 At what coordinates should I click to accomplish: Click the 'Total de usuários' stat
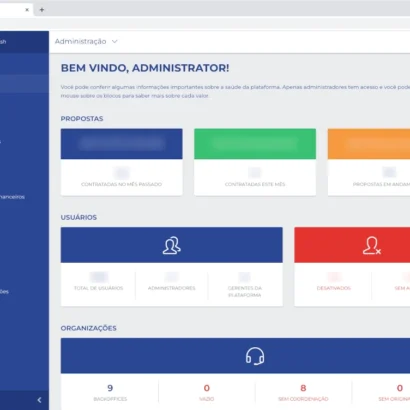coord(99,282)
